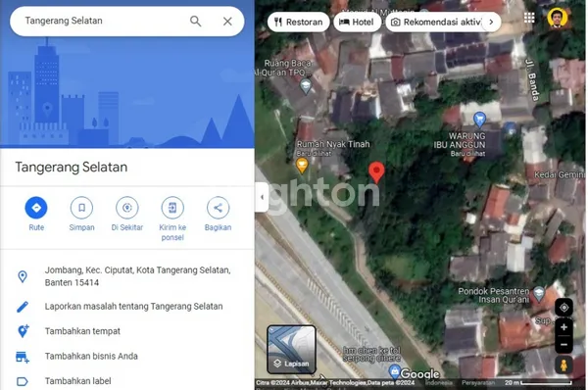Show your location with target button
This screenshot has height=390, width=588.
click(x=563, y=308)
